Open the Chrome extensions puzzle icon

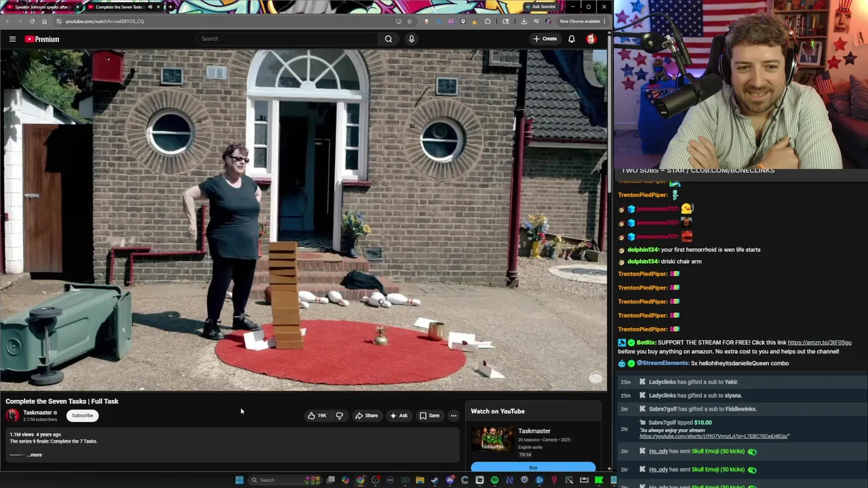(x=488, y=21)
